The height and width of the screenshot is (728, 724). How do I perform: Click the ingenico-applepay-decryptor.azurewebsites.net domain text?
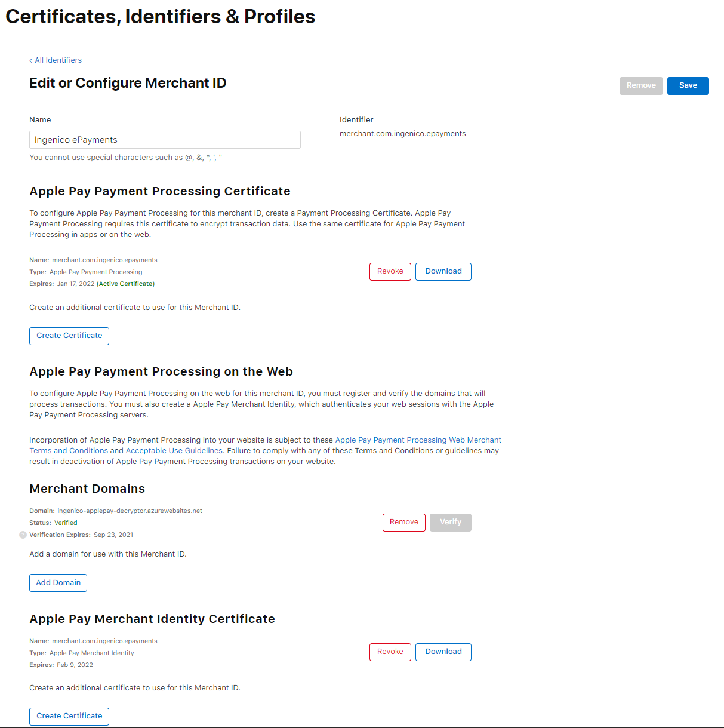pos(130,511)
